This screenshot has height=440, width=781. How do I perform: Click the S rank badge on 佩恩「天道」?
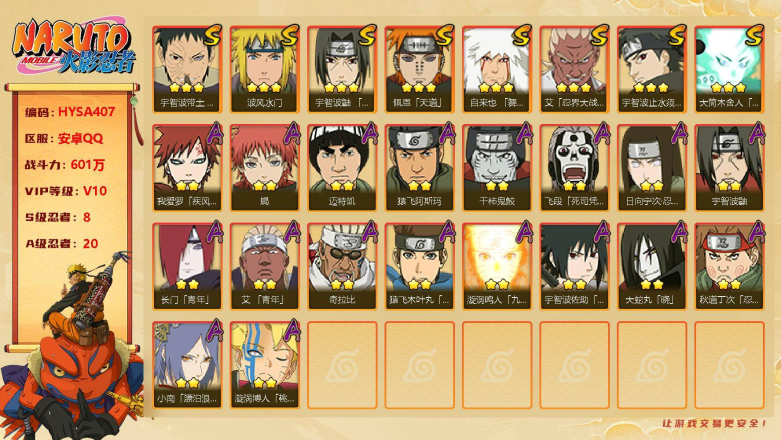click(x=443, y=36)
